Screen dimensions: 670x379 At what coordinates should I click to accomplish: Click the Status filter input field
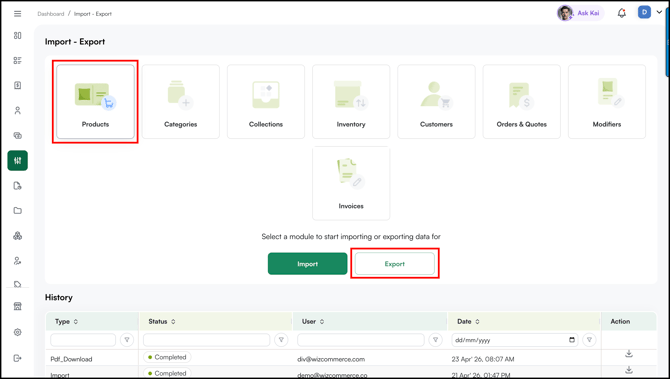206,340
